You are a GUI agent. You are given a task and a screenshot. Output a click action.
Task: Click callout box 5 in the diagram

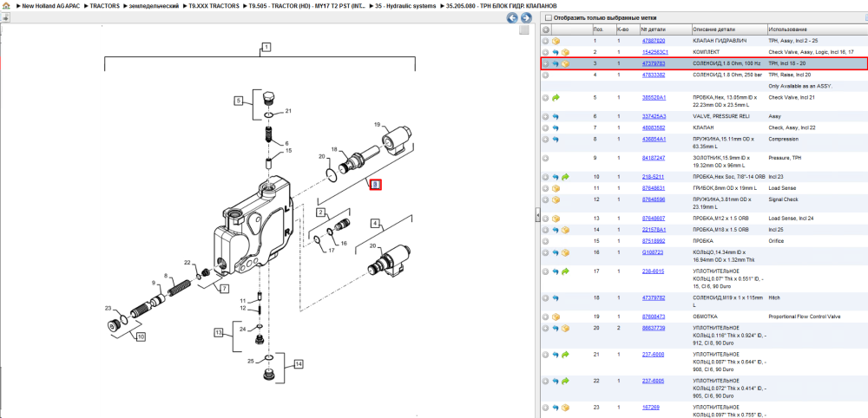(239, 101)
